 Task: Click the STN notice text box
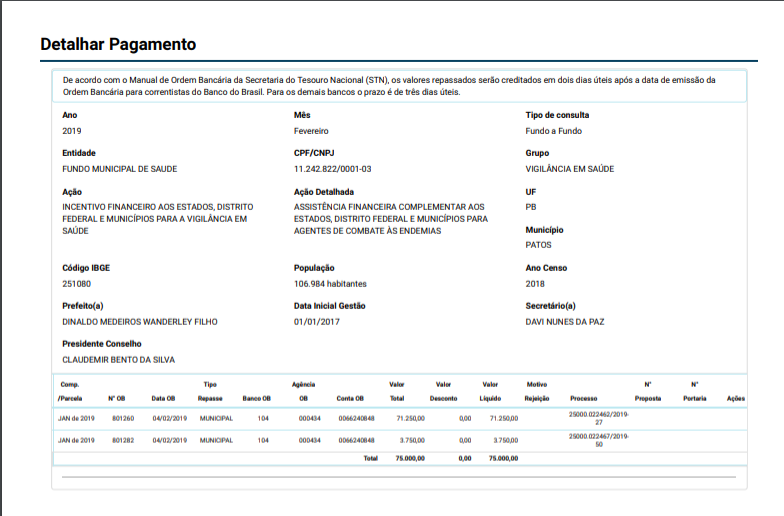coord(399,86)
